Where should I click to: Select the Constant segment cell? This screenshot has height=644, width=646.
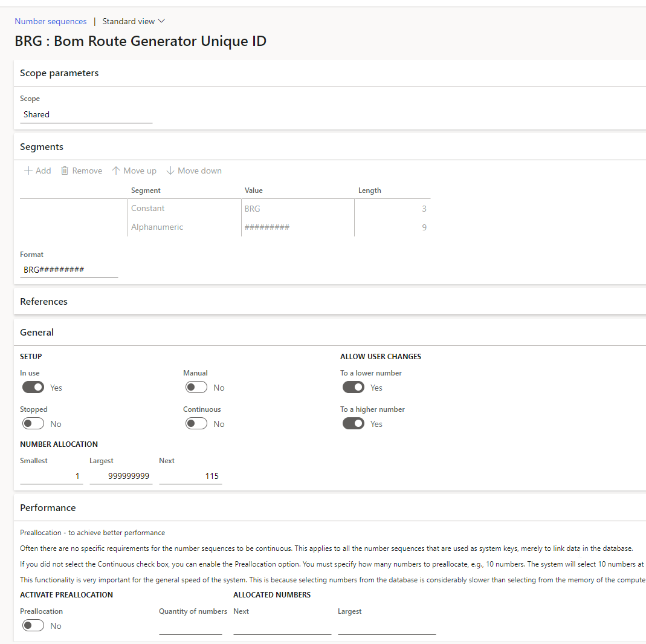[184, 208]
